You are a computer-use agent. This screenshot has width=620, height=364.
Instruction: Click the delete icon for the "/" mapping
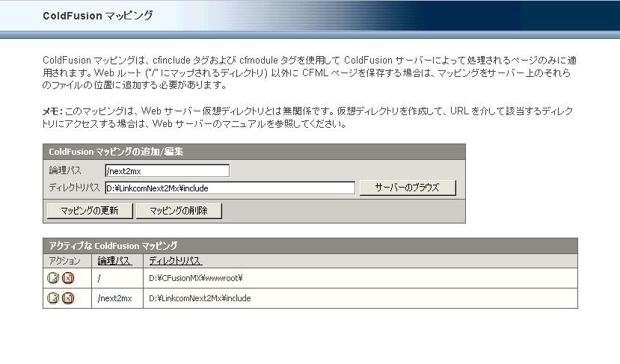point(67,279)
